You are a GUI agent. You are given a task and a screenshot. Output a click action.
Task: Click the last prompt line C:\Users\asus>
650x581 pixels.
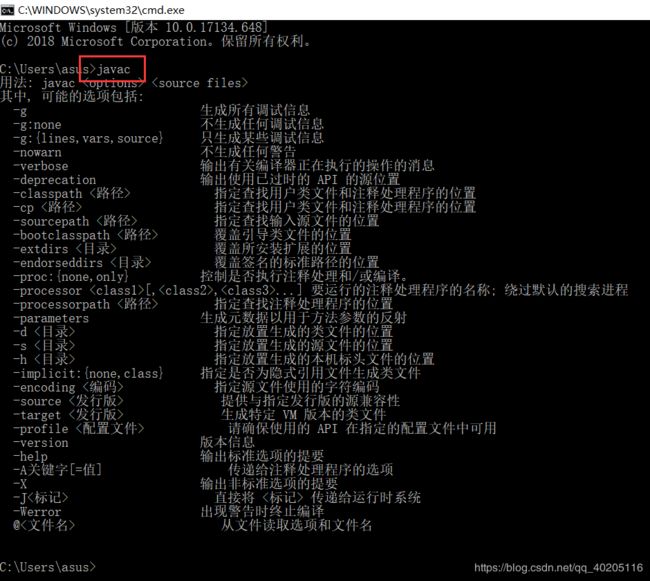48,567
